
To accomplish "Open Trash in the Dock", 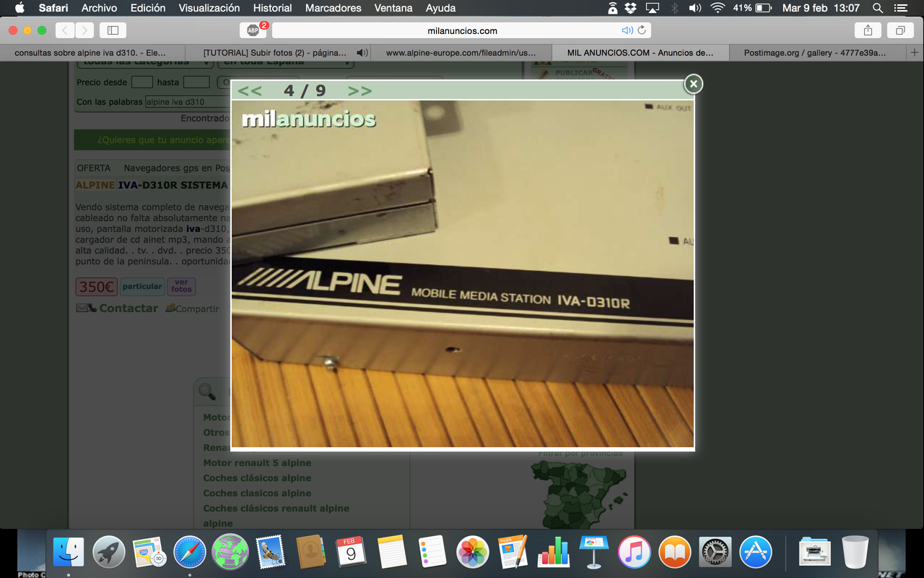I will coord(855,553).
